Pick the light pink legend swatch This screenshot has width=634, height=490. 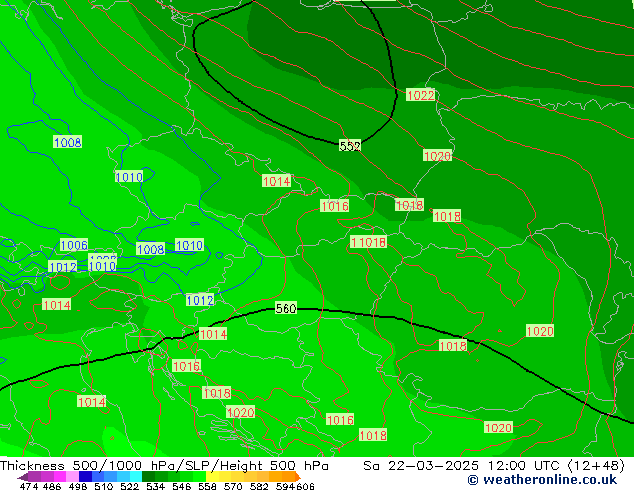tap(72, 477)
